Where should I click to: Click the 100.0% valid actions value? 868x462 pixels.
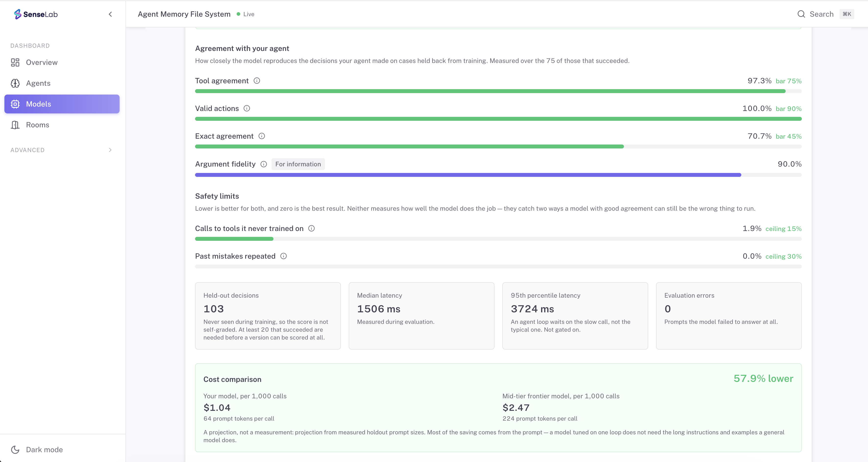point(757,109)
